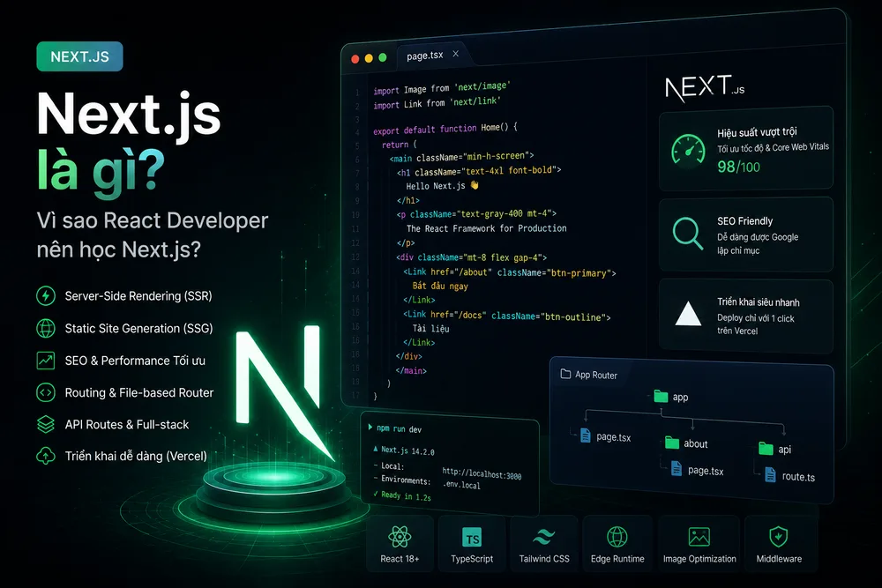Click the globe icon beside Static Site Generation
882x588 pixels.
[46, 328]
